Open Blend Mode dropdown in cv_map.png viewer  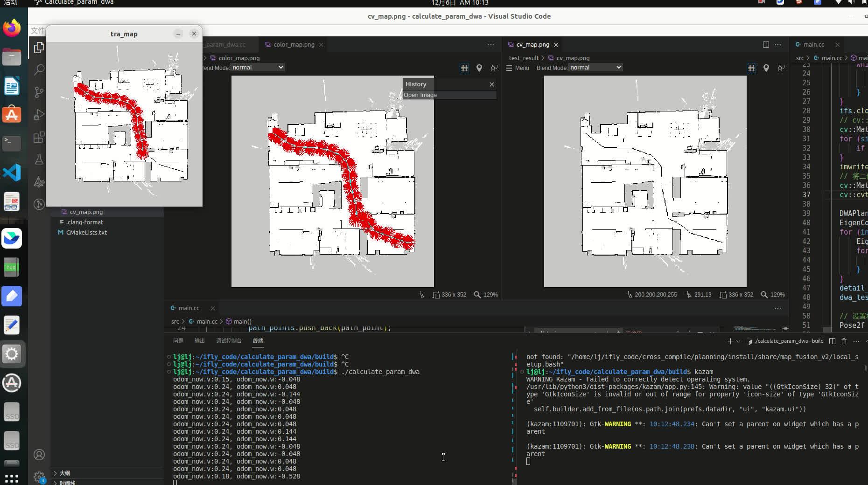[x=595, y=68]
